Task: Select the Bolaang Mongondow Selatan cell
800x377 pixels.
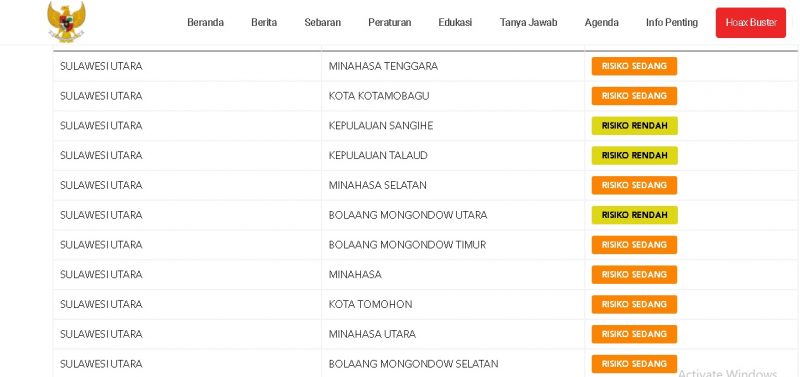Action: tap(453, 364)
